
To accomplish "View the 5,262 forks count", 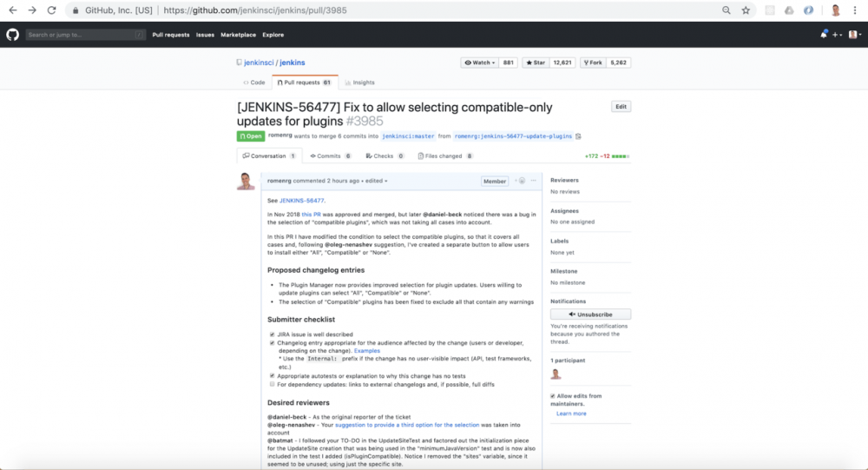I will click(x=618, y=63).
